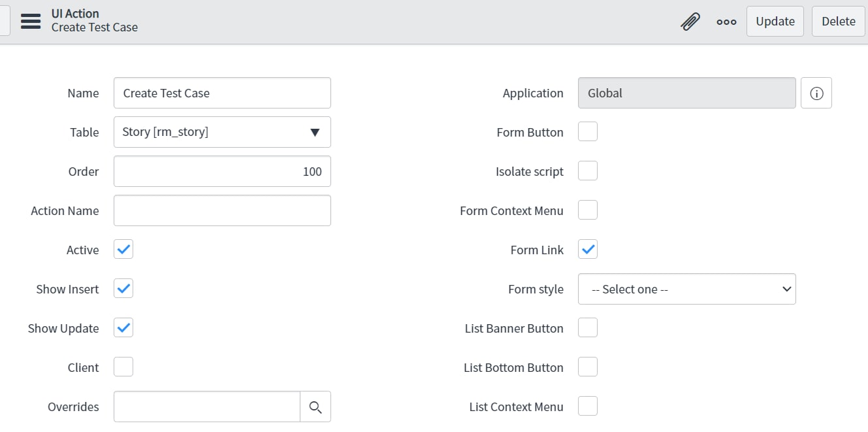This screenshot has height=432, width=868.
Task: Disable the Active checkbox
Action: coord(123,249)
